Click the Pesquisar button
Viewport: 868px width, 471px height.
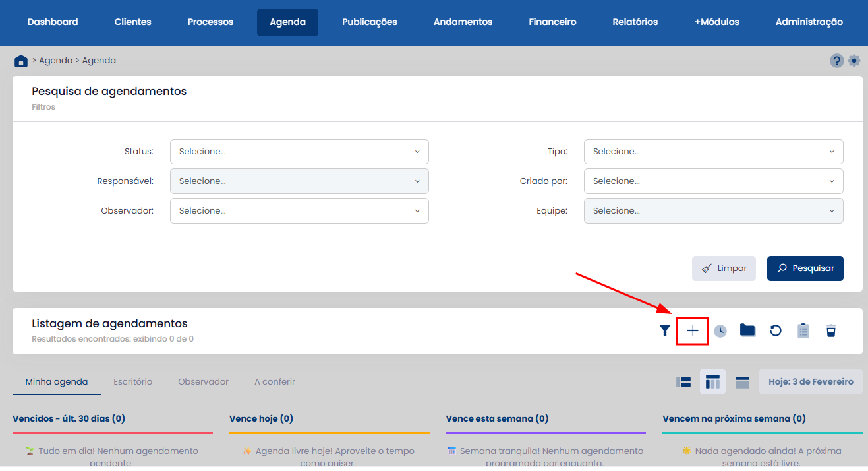point(805,268)
